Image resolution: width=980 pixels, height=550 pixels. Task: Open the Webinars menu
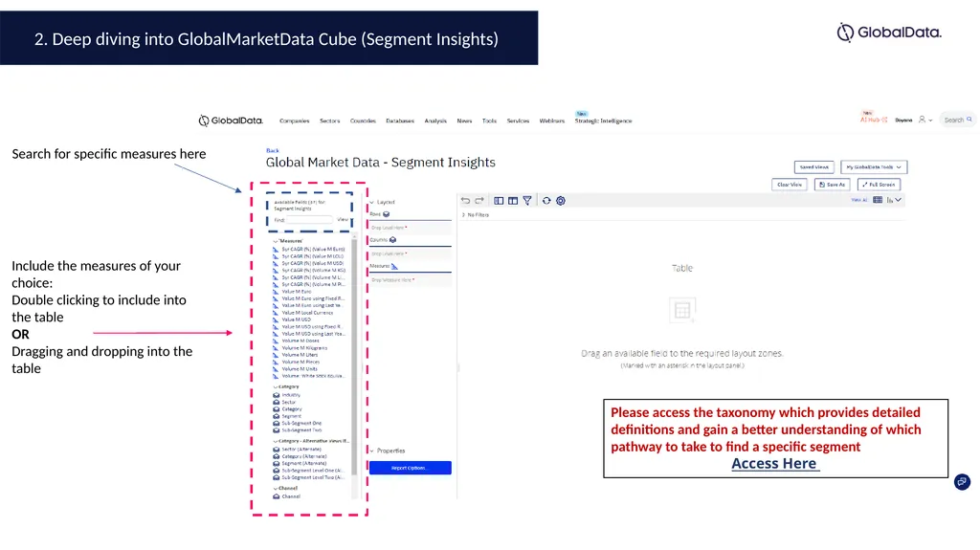click(x=552, y=121)
